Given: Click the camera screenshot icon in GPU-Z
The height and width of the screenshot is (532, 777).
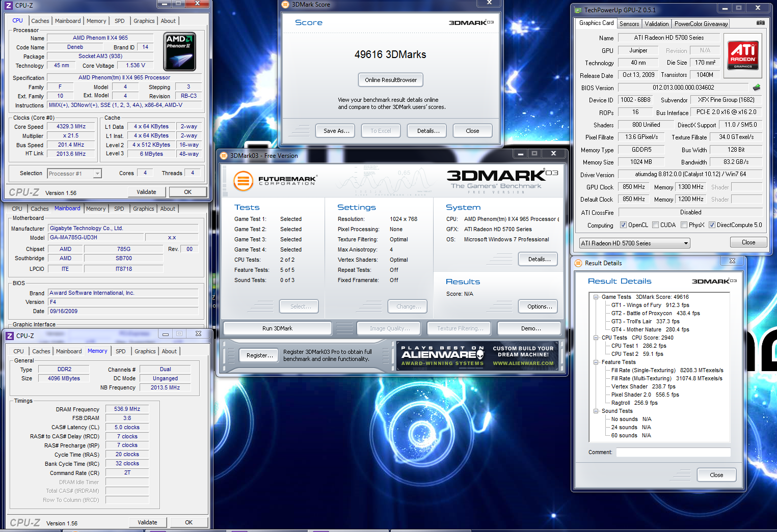Looking at the screenshot, I should click(760, 23).
